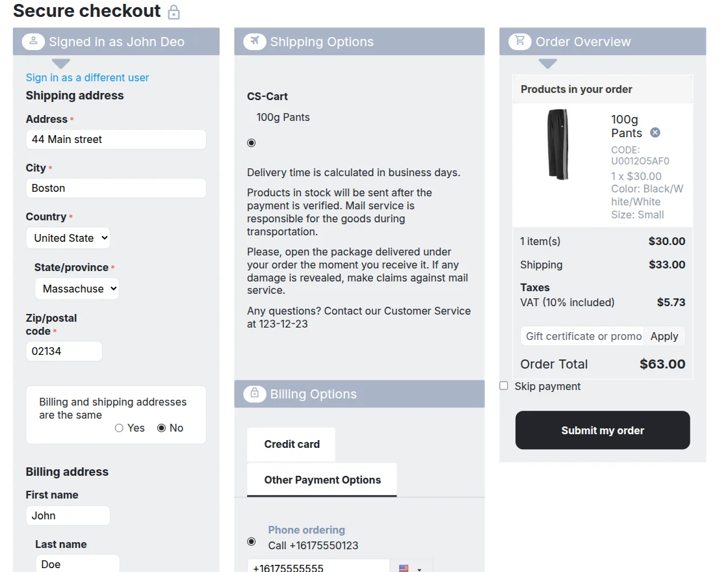Viewport: 728px width, 572px height.
Task: Select Yes for same billing and shipping addresses
Action: click(x=119, y=428)
